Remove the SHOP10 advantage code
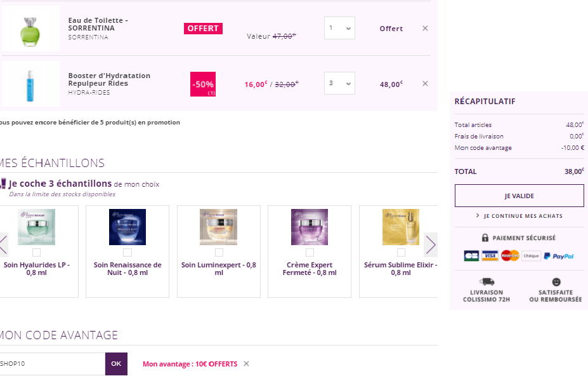588x376 pixels. [x=247, y=364]
